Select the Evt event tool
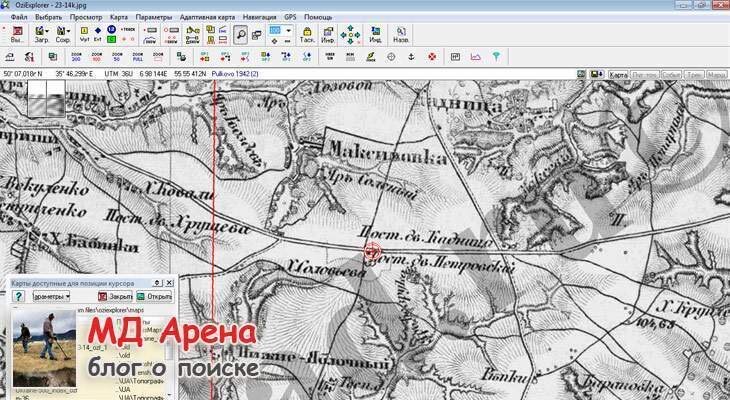The image size is (730, 400). (98, 34)
